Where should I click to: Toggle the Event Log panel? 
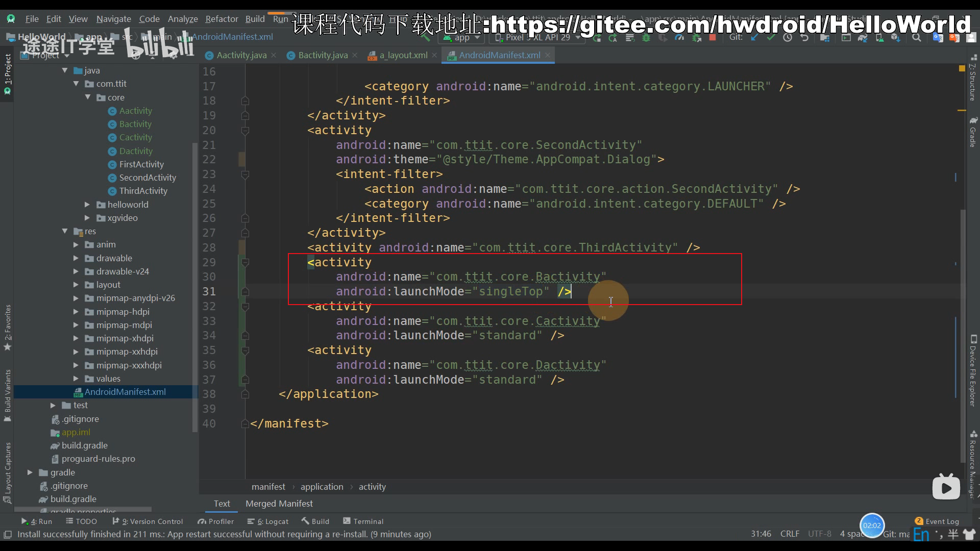coord(938,521)
